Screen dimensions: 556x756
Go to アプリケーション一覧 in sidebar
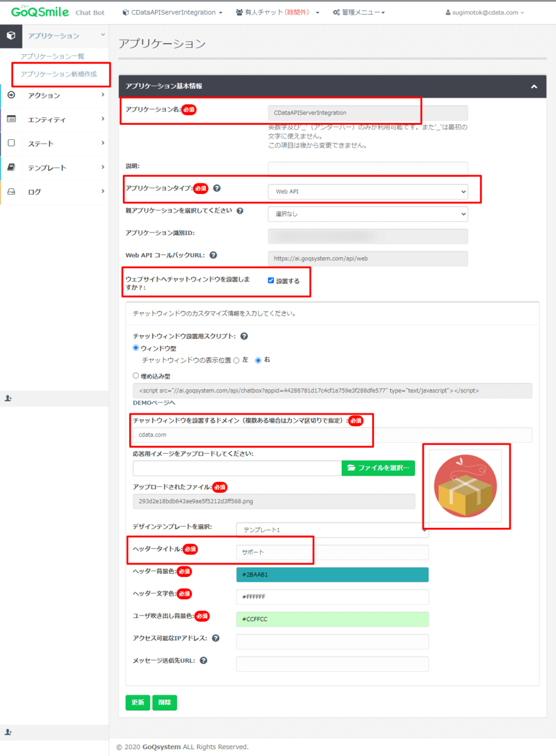[x=52, y=56]
